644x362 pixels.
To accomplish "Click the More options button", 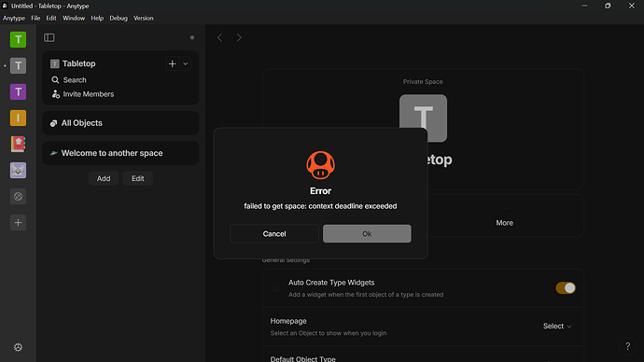I will (504, 216).
